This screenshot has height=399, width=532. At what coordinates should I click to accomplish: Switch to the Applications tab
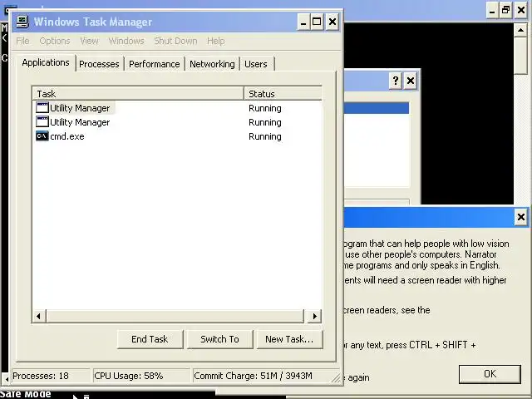(x=46, y=63)
